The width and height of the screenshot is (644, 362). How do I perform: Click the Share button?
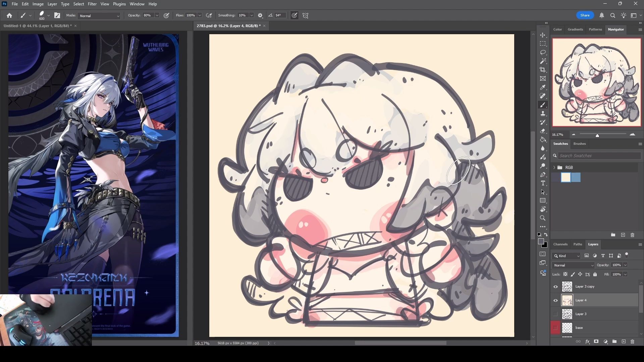pos(585,15)
